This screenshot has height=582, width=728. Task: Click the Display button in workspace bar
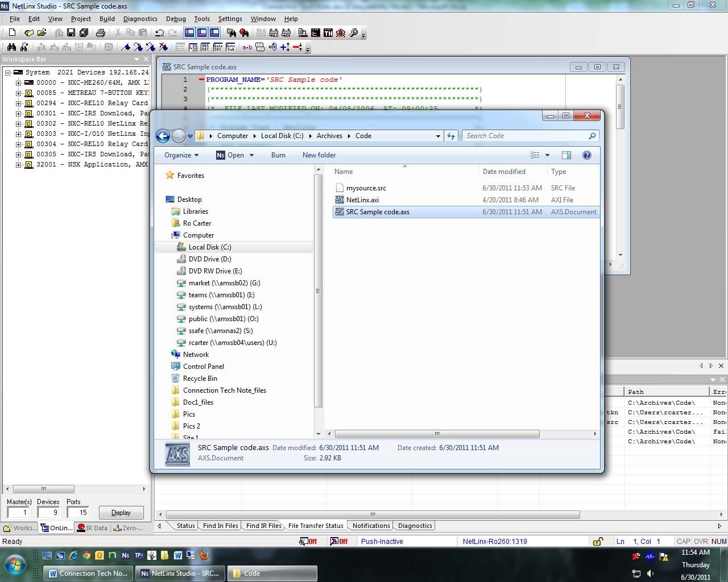click(x=121, y=513)
